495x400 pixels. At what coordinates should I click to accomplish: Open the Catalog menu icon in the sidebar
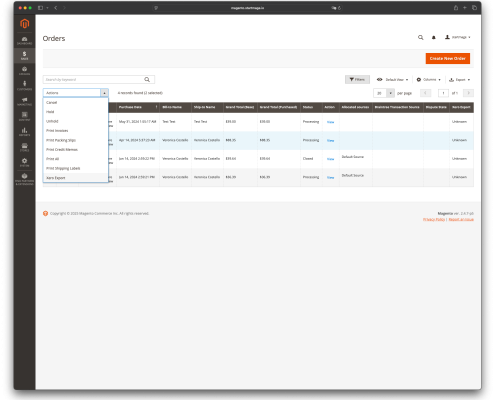[24, 71]
